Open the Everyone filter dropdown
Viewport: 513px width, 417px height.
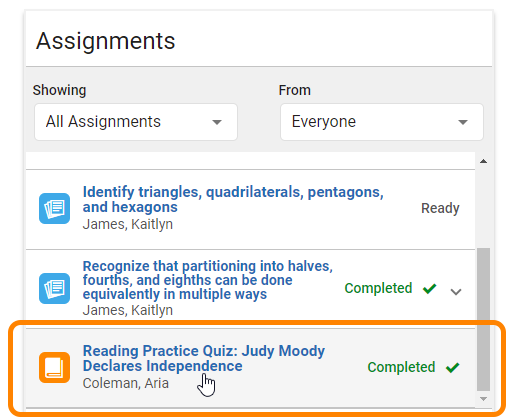pos(382,122)
